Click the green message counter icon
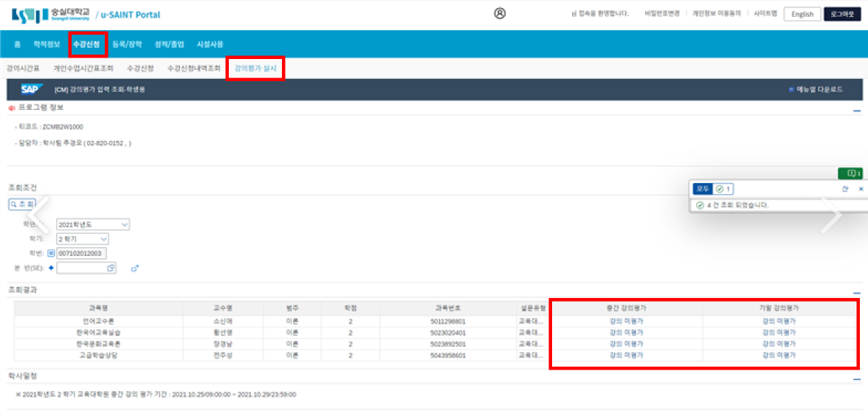 pos(850,173)
